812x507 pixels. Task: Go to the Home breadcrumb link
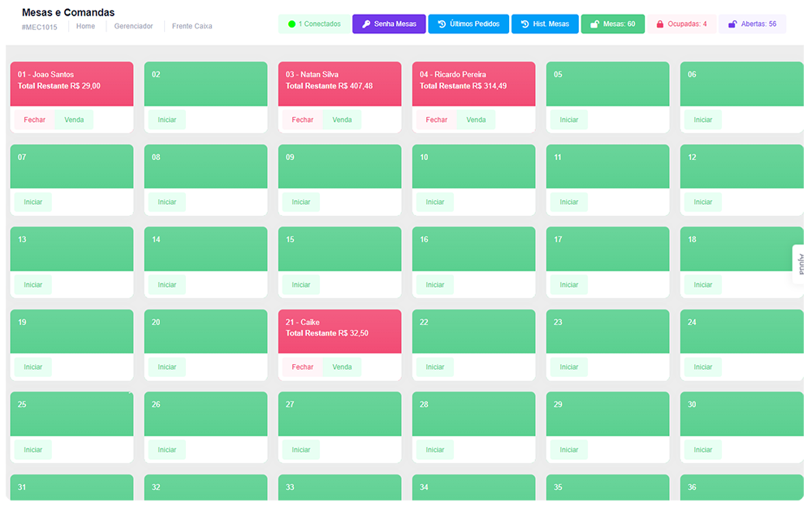(85, 27)
